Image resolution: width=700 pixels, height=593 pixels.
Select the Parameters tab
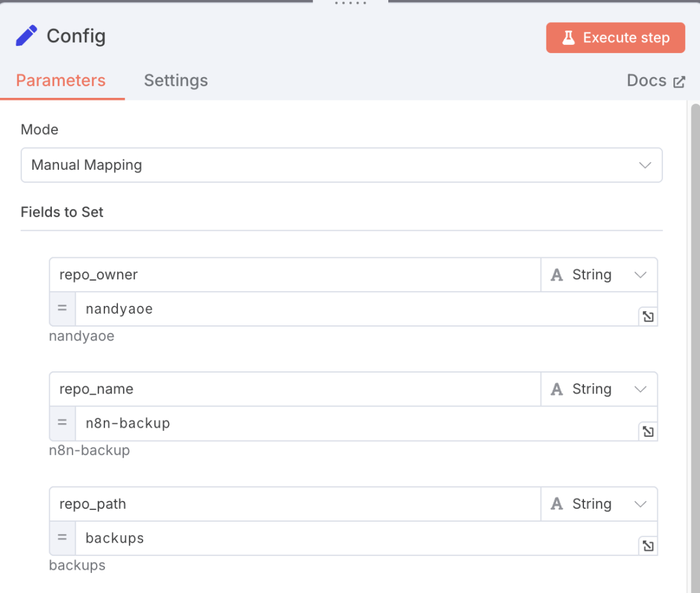coord(61,80)
